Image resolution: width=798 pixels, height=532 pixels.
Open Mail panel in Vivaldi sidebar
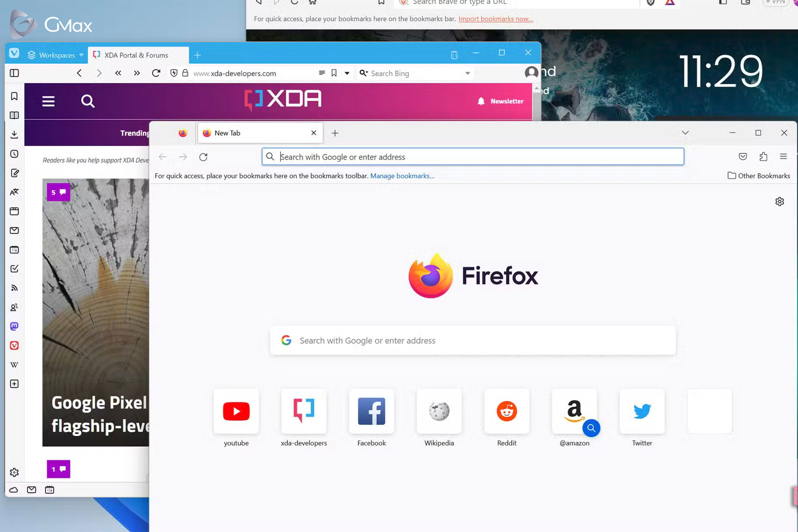pyautogui.click(x=14, y=231)
